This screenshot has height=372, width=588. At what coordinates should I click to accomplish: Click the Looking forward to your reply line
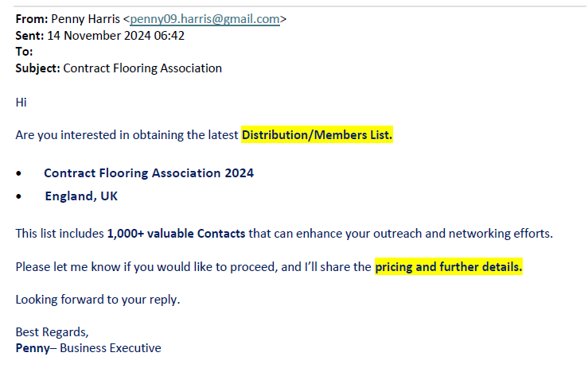pos(98,300)
